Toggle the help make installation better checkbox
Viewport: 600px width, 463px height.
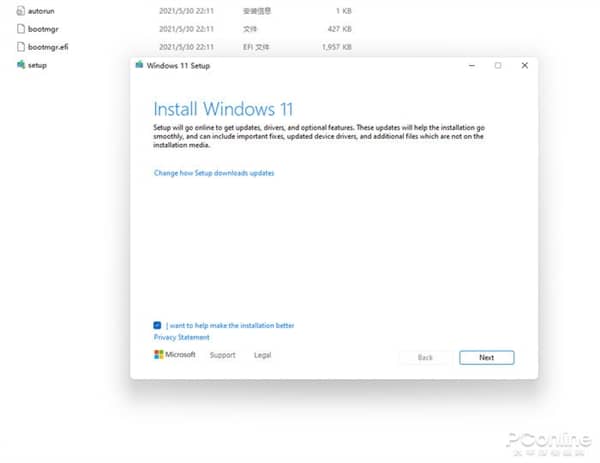tap(158, 325)
